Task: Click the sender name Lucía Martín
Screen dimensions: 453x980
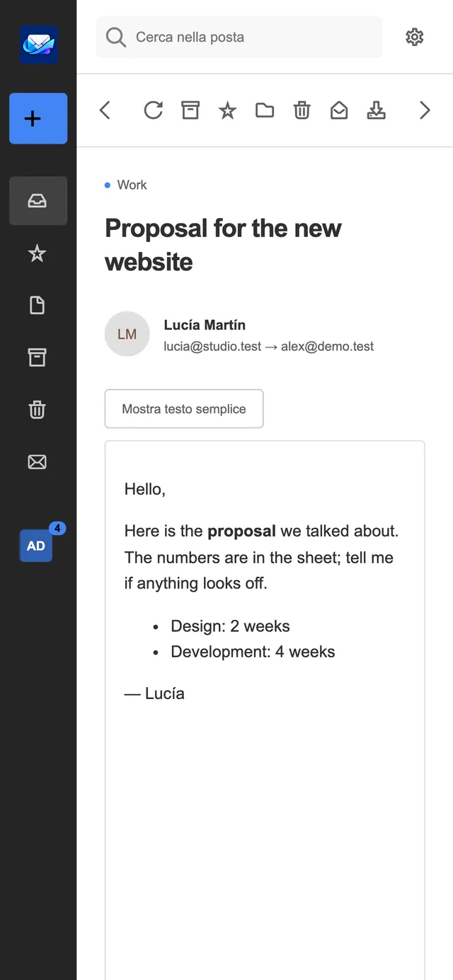Action: (205, 325)
